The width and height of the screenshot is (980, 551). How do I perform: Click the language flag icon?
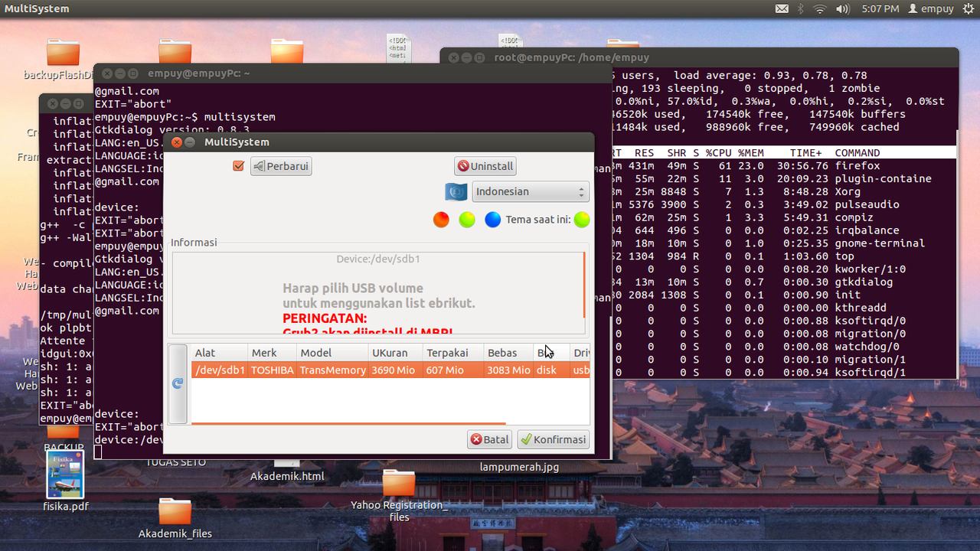tap(455, 191)
